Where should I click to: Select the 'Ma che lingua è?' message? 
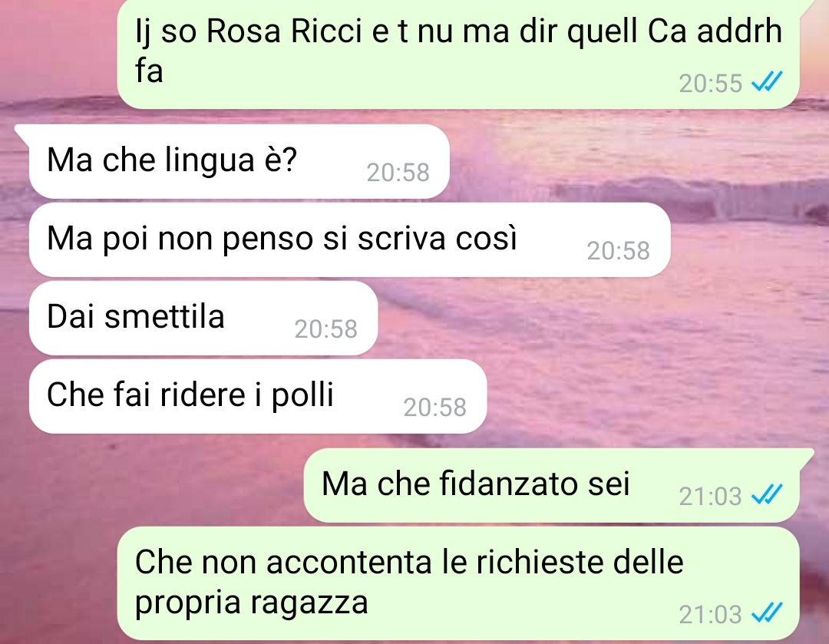point(239,161)
